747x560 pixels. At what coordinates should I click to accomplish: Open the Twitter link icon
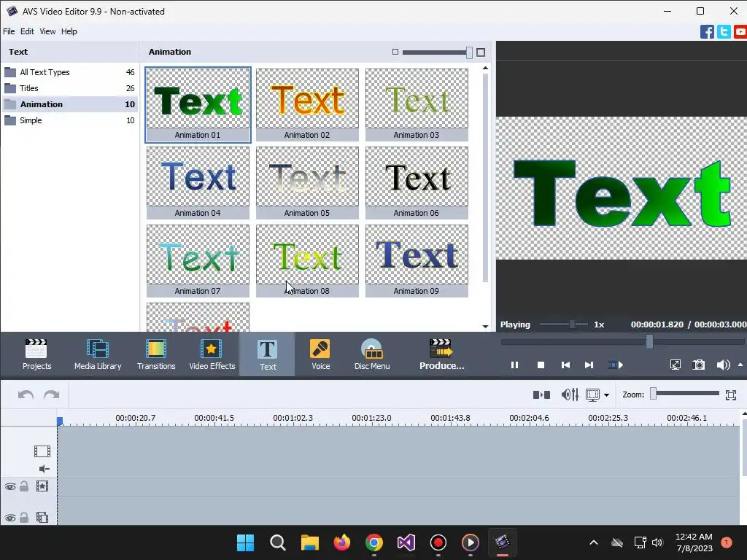pos(724,32)
